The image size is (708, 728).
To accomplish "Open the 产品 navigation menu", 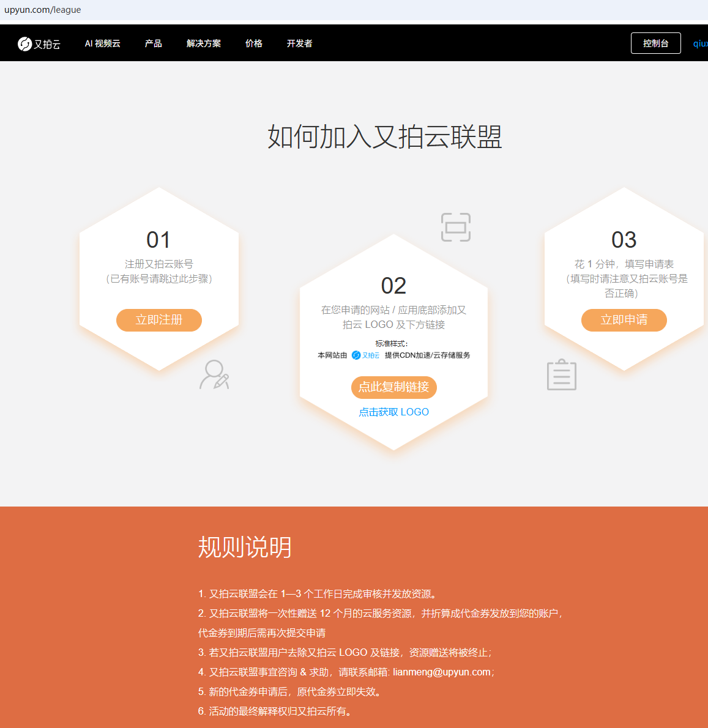I will pos(153,43).
